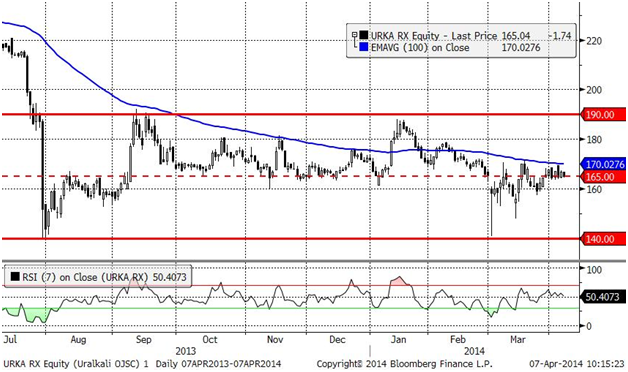Image resolution: width=628 pixels, height=372 pixels.
Task: Click the 'Mar' month axis label
Action: pos(517,340)
